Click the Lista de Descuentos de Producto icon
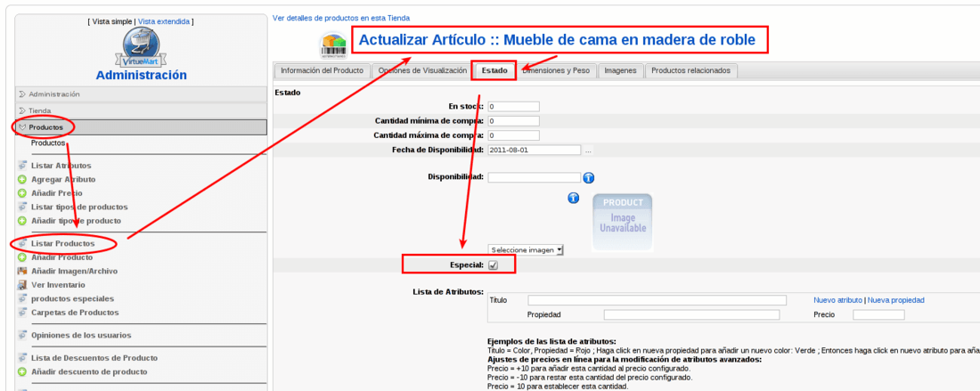Screen dimensions: 980x391 click(22, 358)
